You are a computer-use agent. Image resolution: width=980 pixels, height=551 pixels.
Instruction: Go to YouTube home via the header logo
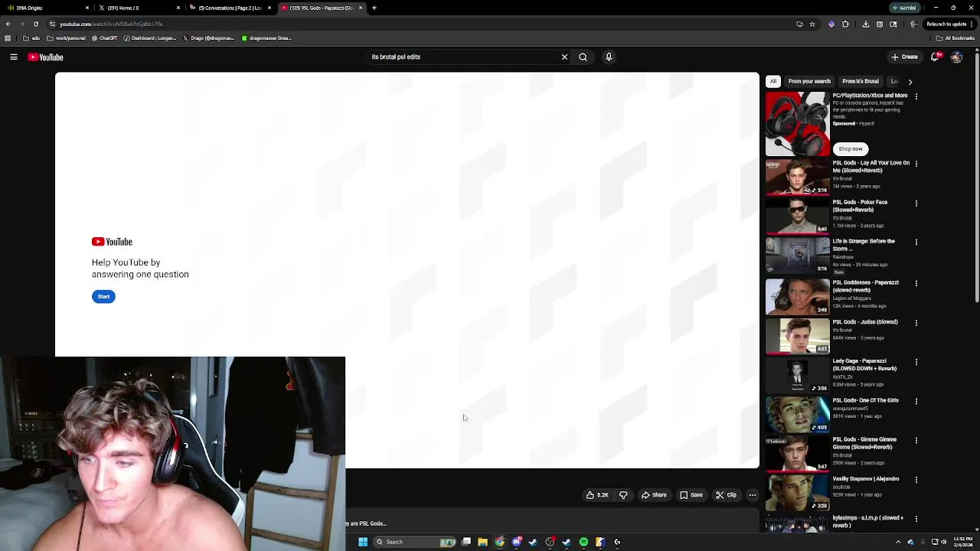[46, 57]
